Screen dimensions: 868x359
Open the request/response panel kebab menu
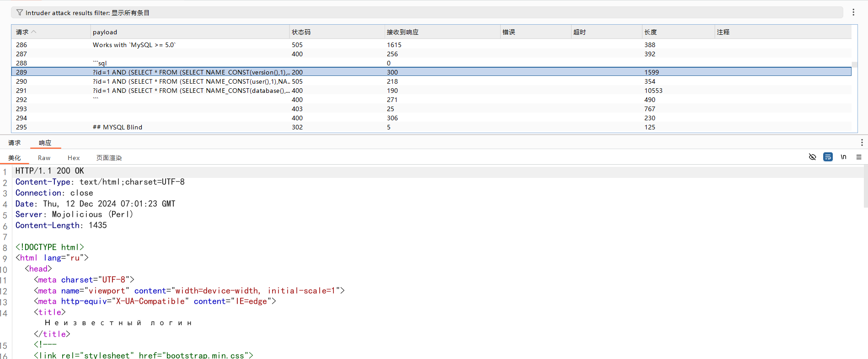coord(862,143)
